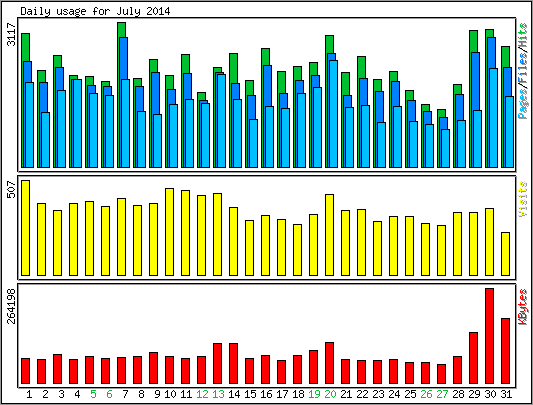Click day label 21 on x-axis
The image size is (533, 405).
pyautogui.click(x=346, y=394)
